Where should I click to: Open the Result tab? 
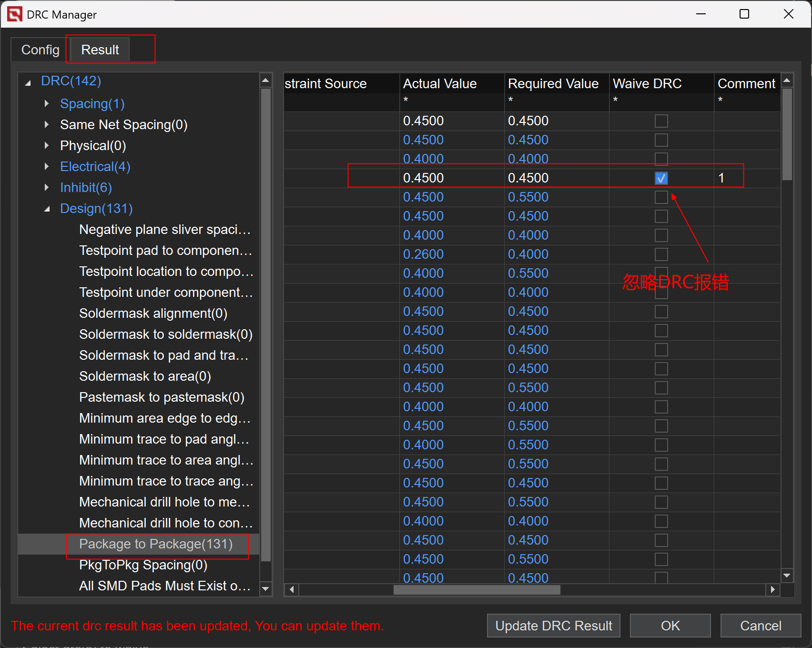tap(100, 50)
